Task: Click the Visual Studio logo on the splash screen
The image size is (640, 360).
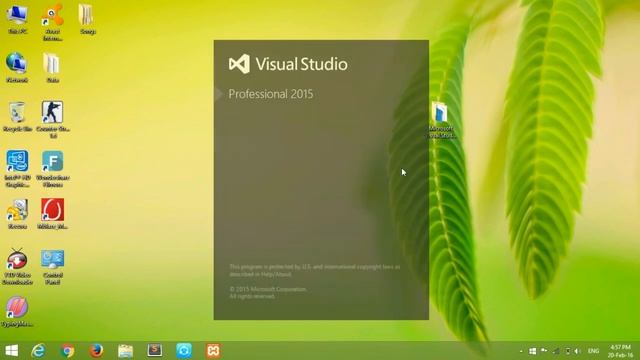Action: click(288, 64)
